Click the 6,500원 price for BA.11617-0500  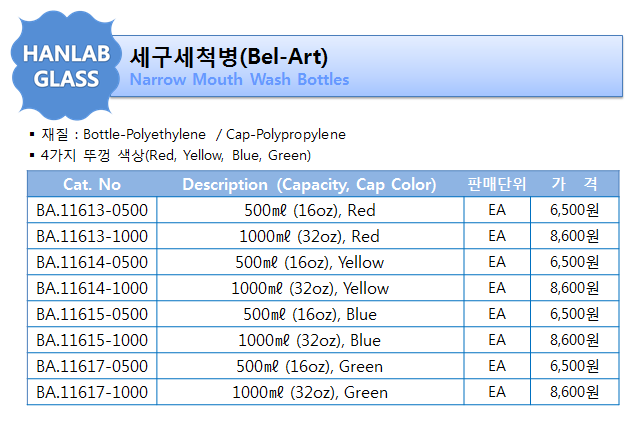point(575,366)
